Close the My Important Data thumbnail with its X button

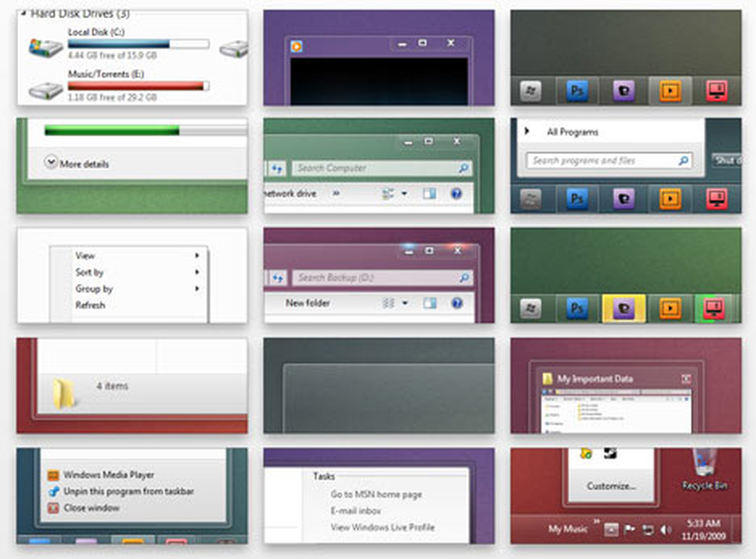tap(686, 379)
